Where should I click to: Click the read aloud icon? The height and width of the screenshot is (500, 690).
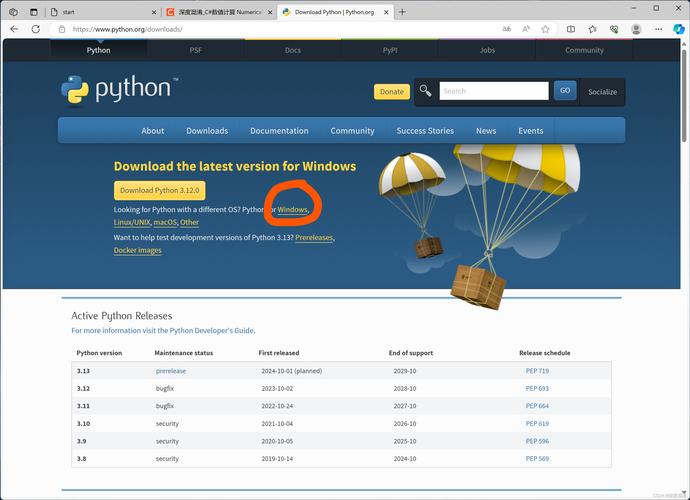pos(526,29)
